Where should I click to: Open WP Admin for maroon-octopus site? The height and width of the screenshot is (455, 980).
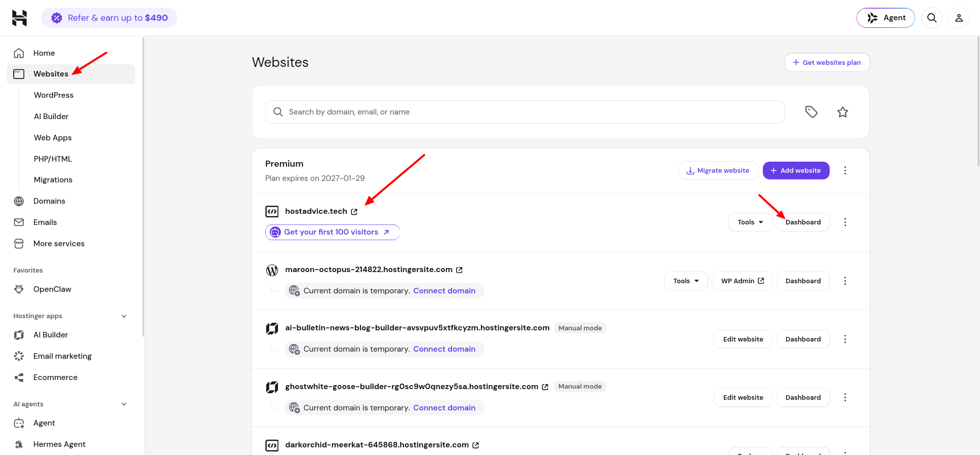(742, 281)
